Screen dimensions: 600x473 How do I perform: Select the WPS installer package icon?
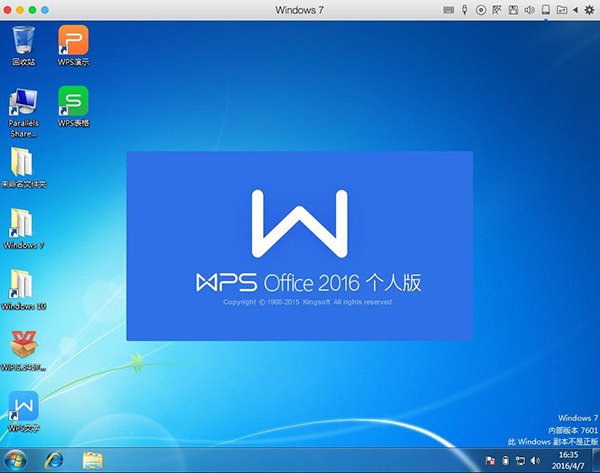pyautogui.click(x=24, y=351)
